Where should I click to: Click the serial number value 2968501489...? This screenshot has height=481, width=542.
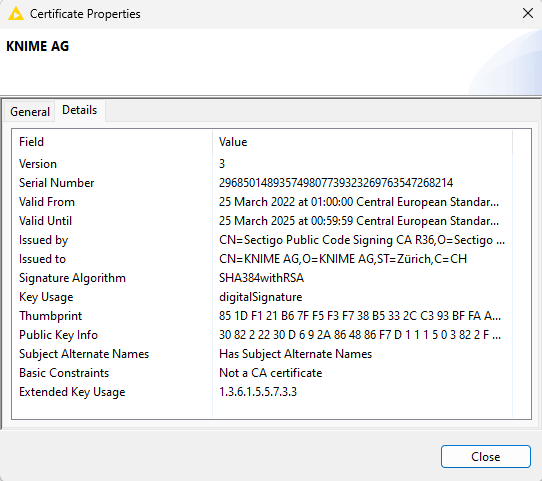click(336, 183)
